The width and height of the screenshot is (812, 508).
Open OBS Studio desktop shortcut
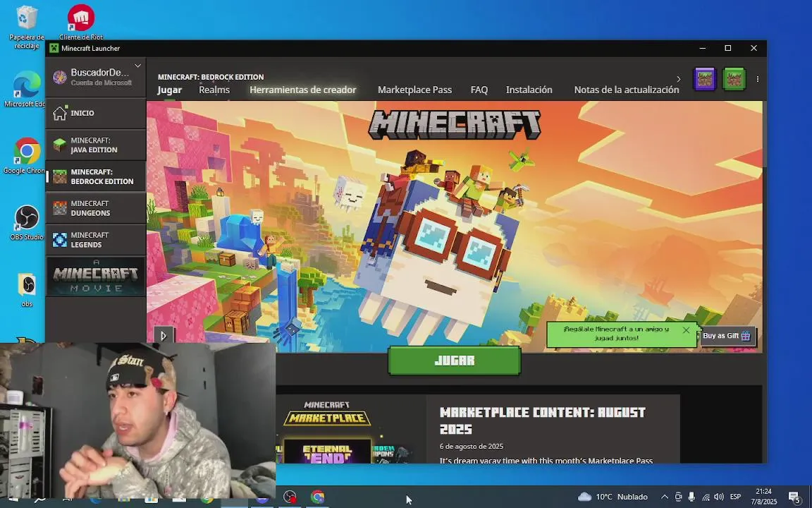pyautogui.click(x=26, y=223)
